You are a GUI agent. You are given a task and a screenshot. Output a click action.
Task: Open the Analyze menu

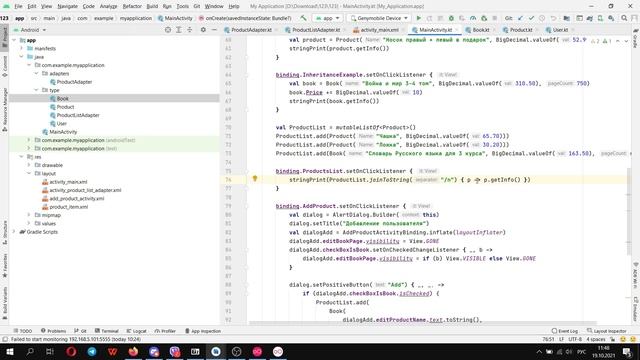point(108,6)
